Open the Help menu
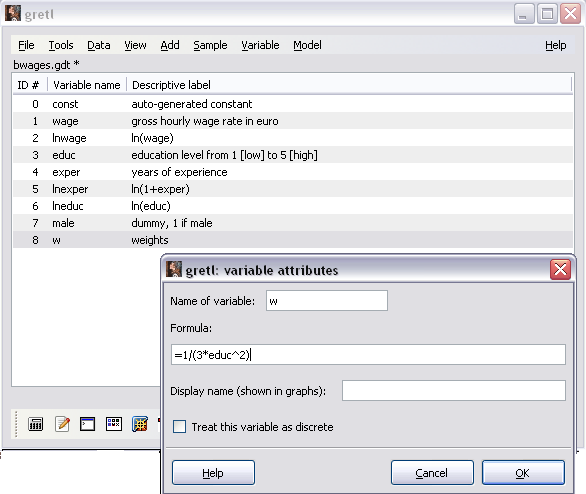This screenshot has height=494, width=586. [x=555, y=45]
